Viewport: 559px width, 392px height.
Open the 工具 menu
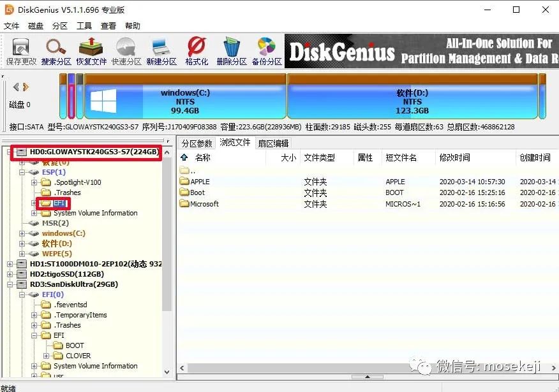[x=86, y=25]
